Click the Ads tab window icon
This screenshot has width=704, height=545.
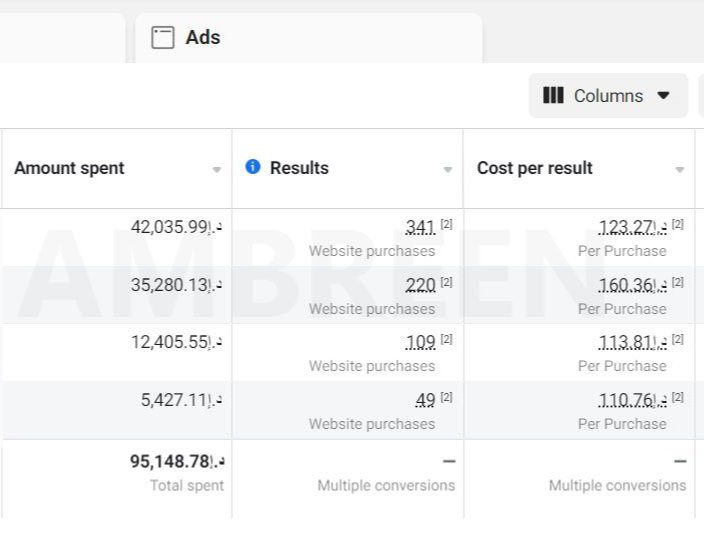pos(162,38)
